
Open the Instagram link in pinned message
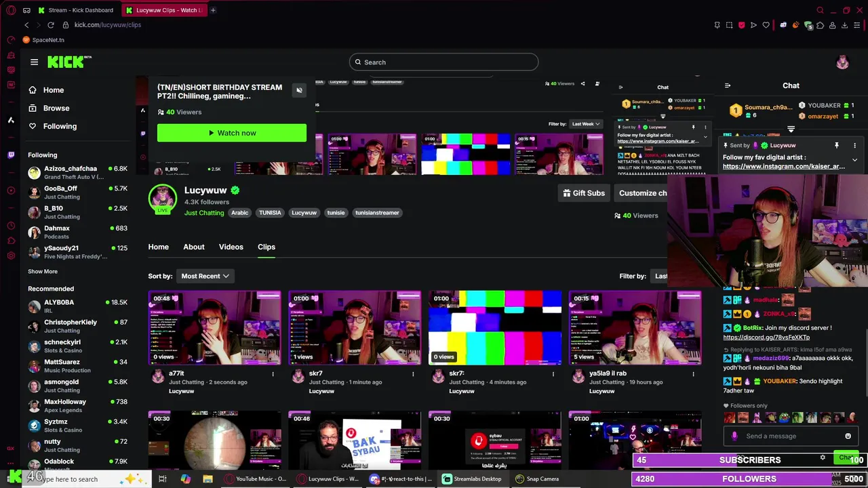pyautogui.click(x=784, y=166)
